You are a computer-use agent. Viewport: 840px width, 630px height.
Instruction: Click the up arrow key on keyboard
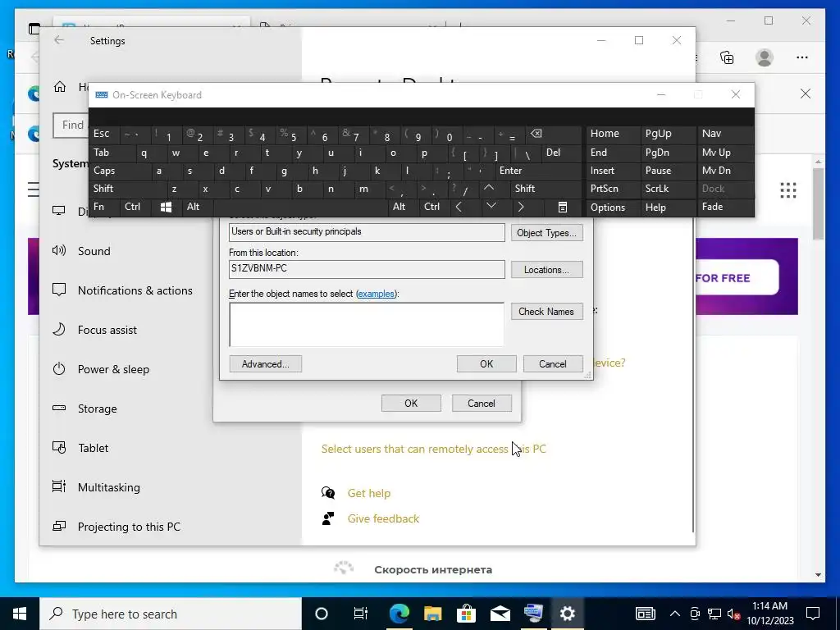click(x=489, y=188)
